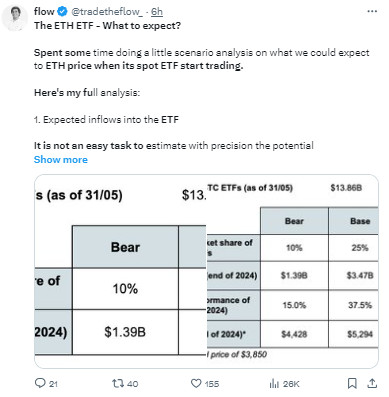Share the tweet with the upload icon
This screenshot has width=389, height=397.
click(372, 383)
